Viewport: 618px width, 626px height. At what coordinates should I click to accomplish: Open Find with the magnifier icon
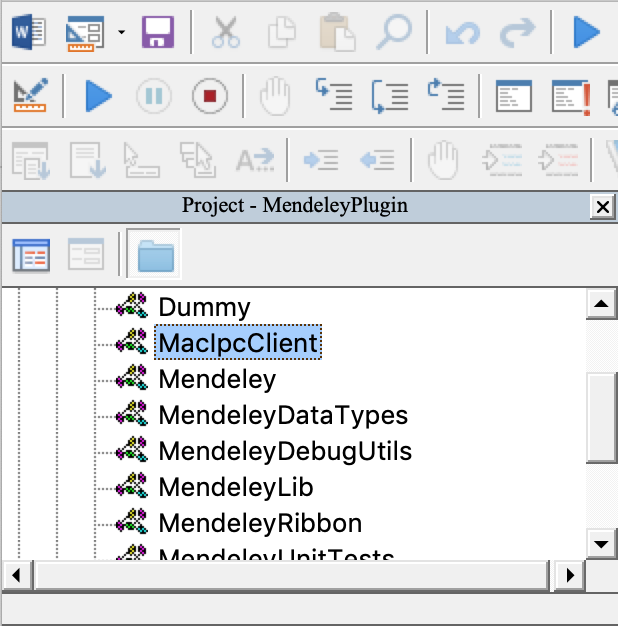pyautogui.click(x=394, y=32)
